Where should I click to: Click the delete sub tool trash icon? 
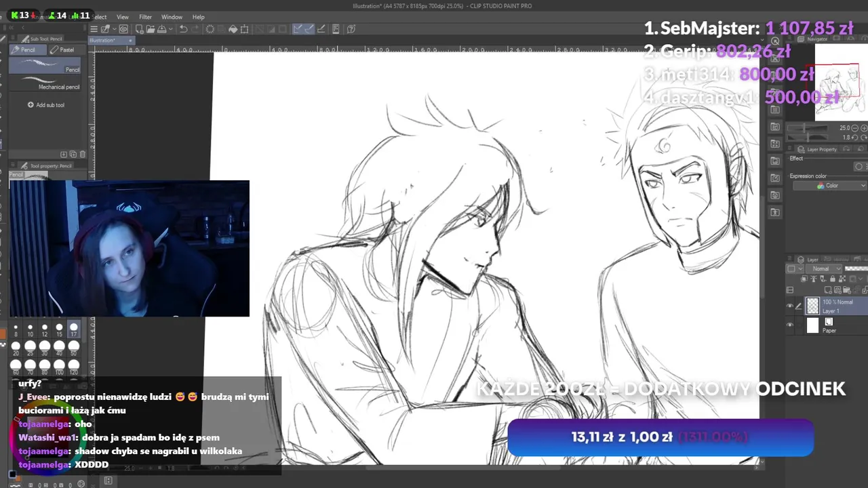(83, 155)
